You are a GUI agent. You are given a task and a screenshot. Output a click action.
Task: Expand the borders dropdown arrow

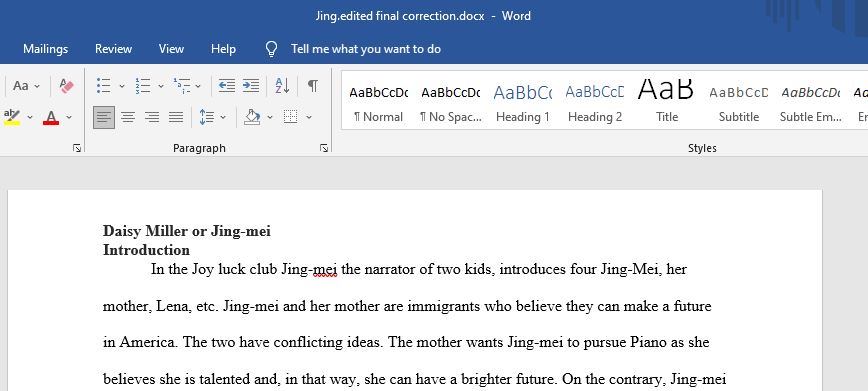point(309,117)
